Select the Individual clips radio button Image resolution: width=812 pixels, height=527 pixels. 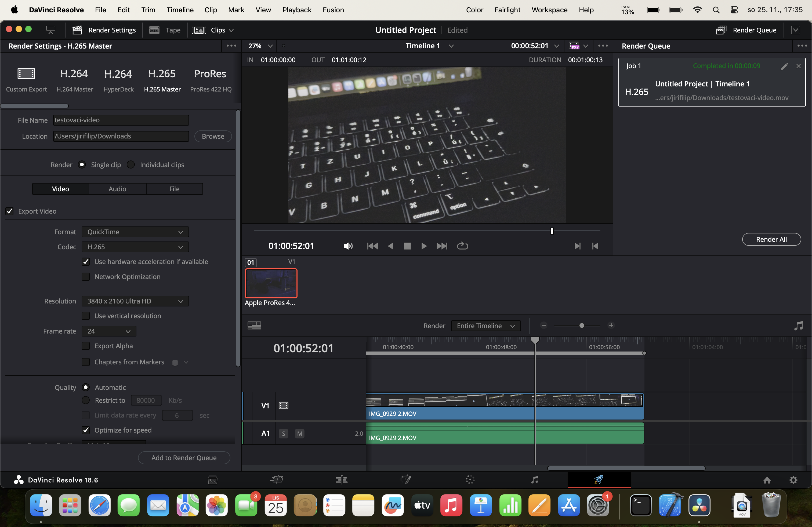(x=131, y=165)
